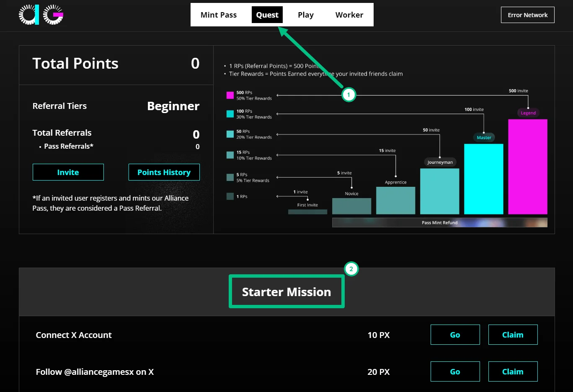This screenshot has width=573, height=392.
Task: Click the Pass Mint Refund bar
Action: click(x=440, y=222)
